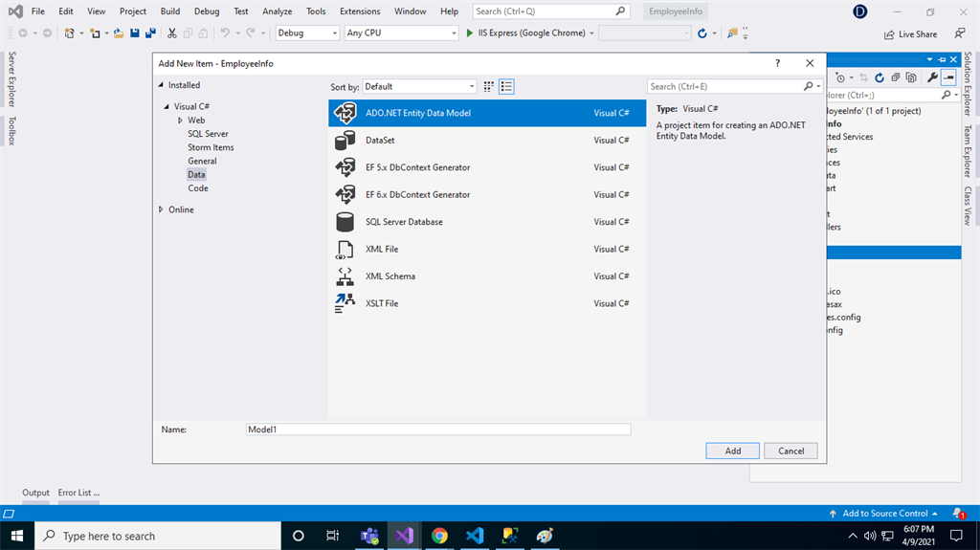Pick the DataSet template
Viewport: 980px width, 550px height.
[x=380, y=140]
